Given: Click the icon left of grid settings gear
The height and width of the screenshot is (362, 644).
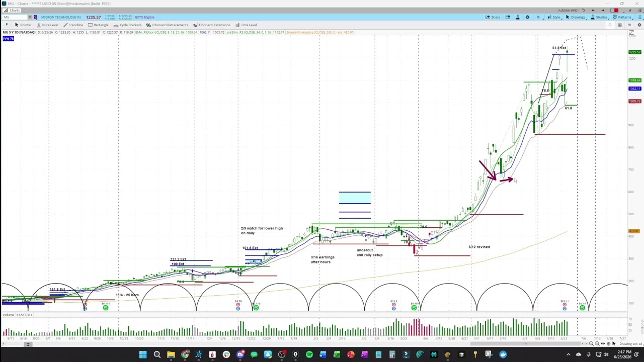Looking at the screenshot, I should click(x=629, y=25).
